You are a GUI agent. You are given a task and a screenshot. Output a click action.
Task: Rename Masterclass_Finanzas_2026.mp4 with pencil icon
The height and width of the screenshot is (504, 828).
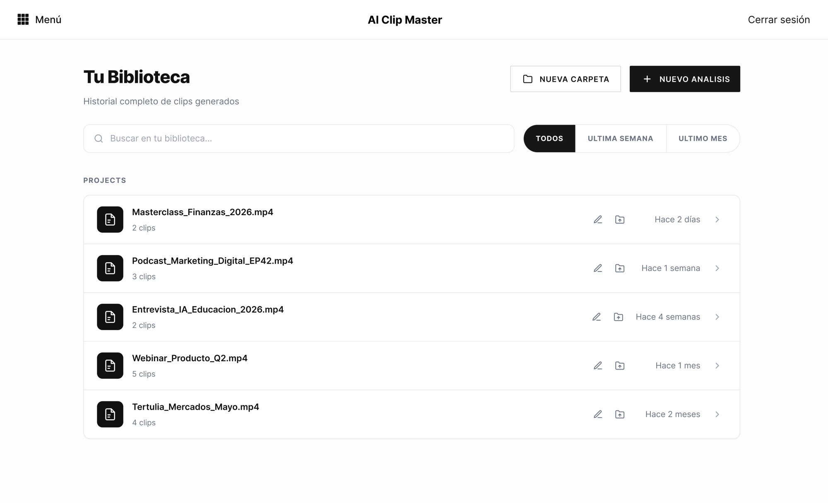[598, 220]
